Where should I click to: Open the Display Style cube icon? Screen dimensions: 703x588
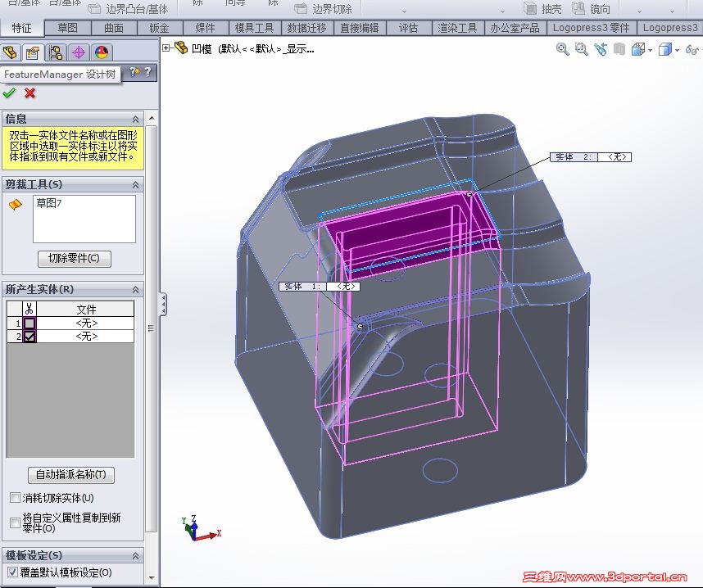click(664, 49)
